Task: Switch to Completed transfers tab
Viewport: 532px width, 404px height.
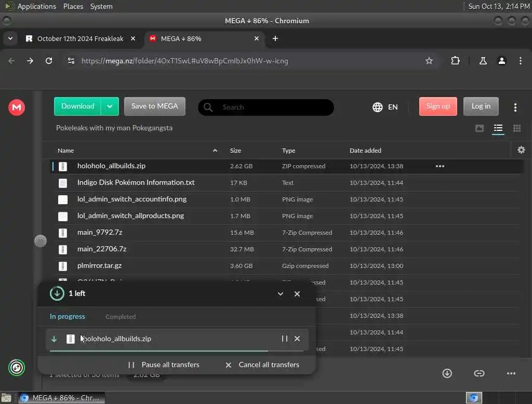Action: pyautogui.click(x=121, y=316)
